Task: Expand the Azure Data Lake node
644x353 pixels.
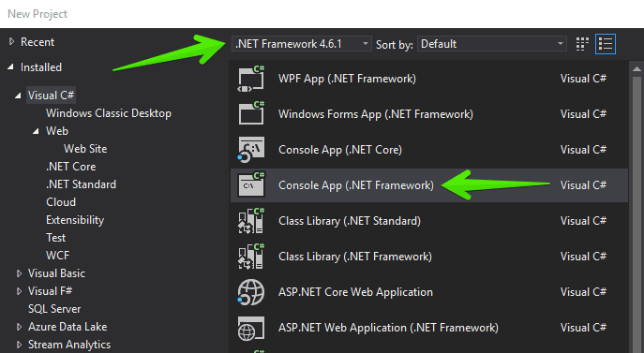Action: (x=19, y=327)
